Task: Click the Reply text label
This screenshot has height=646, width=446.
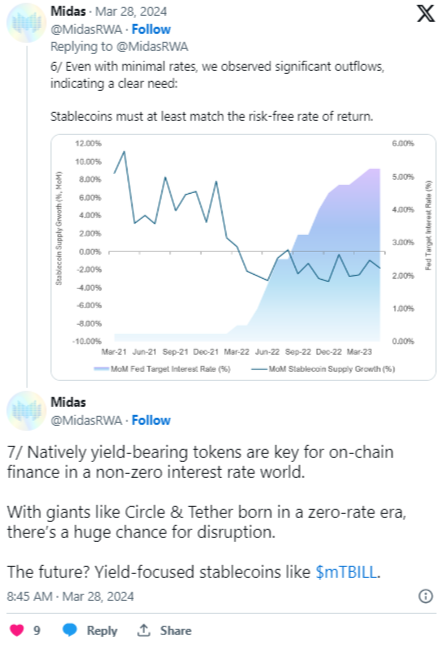Action: [102, 630]
